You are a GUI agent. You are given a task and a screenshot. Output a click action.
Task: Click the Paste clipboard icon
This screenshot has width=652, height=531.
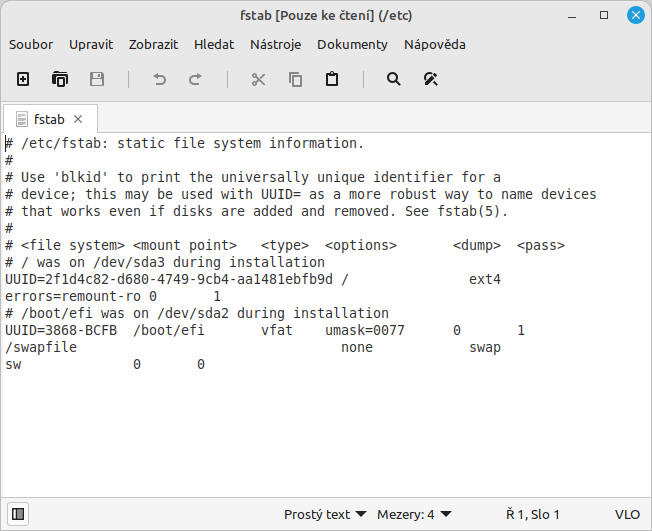tap(332, 79)
